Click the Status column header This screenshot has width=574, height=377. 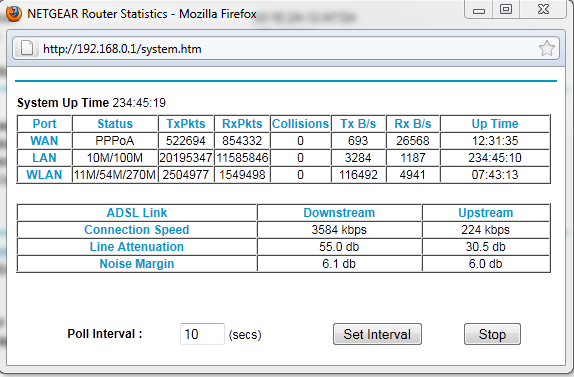115,124
